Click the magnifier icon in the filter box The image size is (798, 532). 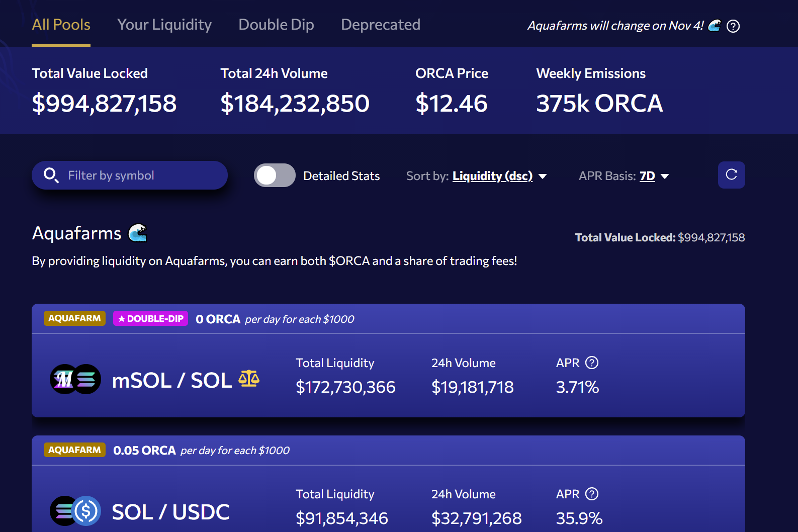[x=51, y=175]
